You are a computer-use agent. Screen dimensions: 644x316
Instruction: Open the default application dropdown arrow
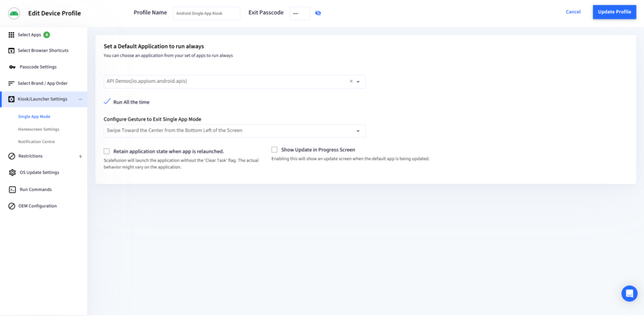tap(358, 82)
